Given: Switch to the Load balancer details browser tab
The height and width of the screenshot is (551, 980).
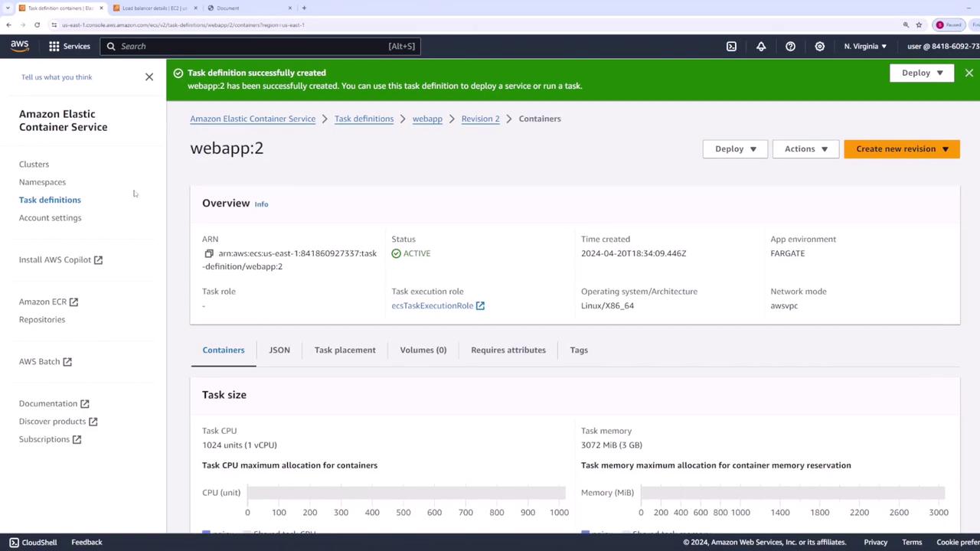Looking at the screenshot, I should pos(153,8).
